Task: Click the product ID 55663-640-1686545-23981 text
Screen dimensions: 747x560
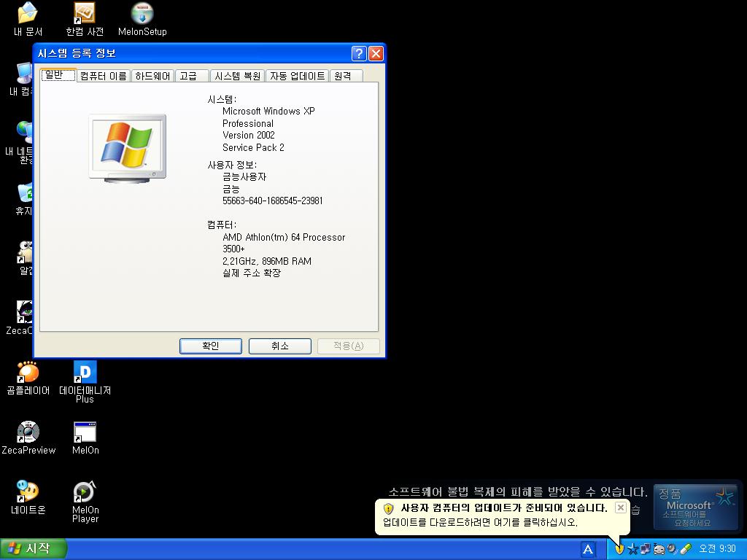Action: pyautogui.click(x=273, y=201)
